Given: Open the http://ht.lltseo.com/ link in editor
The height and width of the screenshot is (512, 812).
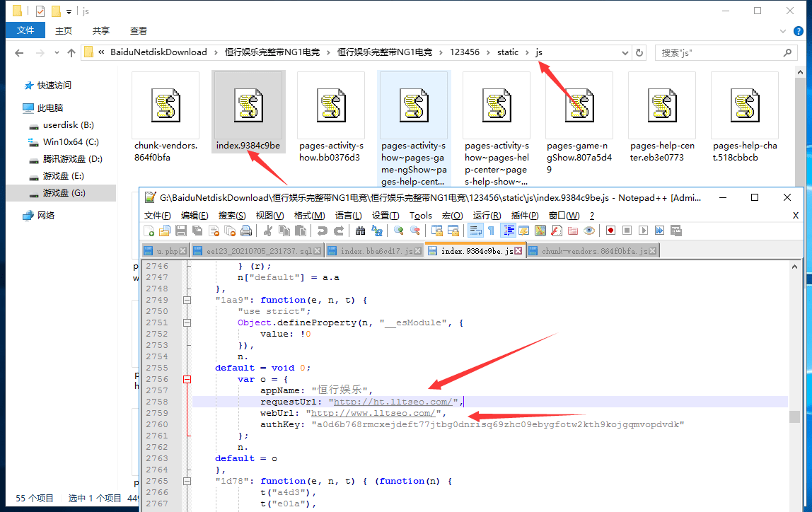Looking at the screenshot, I should [393, 402].
